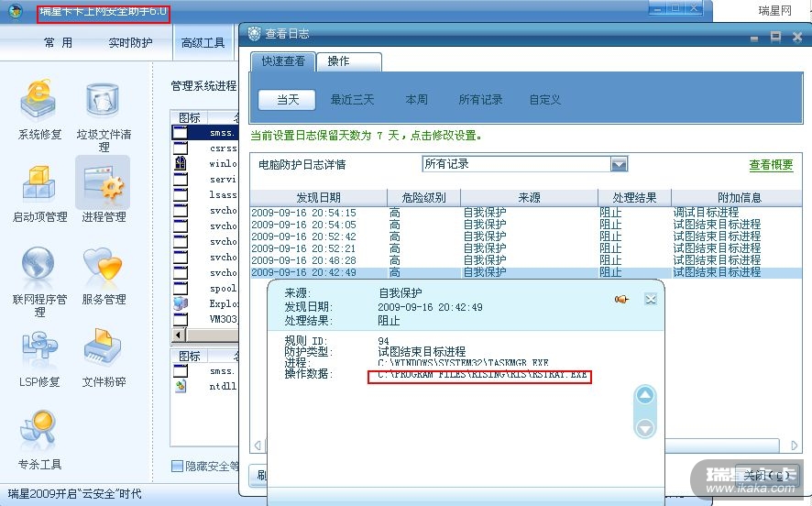Open 瑞星网 link at top right
812x506 pixels.
(x=774, y=10)
